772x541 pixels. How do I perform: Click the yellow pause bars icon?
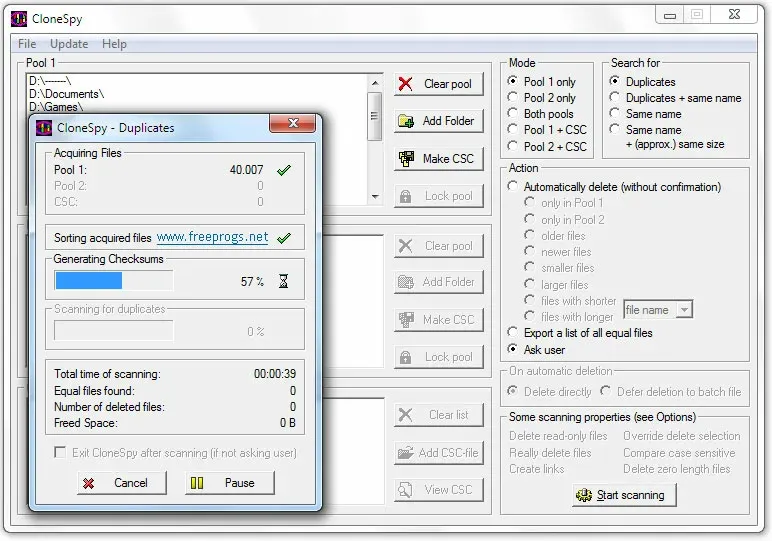pyautogui.click(x=197, y=483)
